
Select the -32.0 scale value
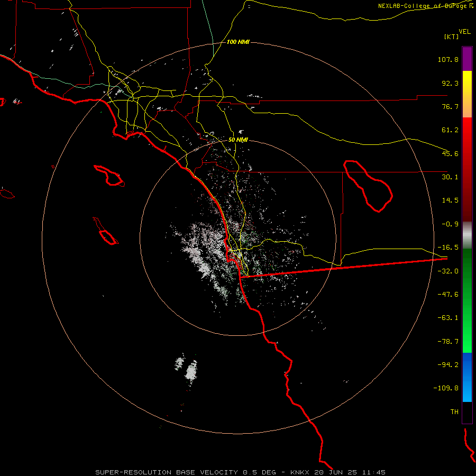pos(448,271)
